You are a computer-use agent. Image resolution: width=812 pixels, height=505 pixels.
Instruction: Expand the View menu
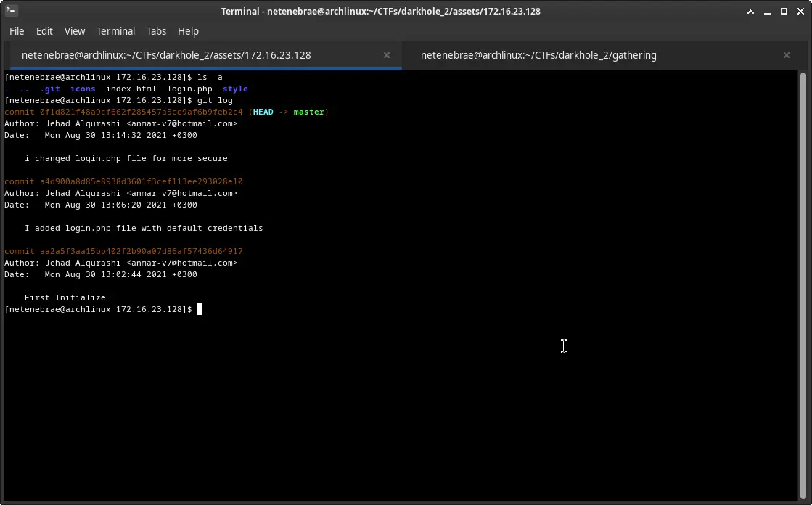(75, 31)
